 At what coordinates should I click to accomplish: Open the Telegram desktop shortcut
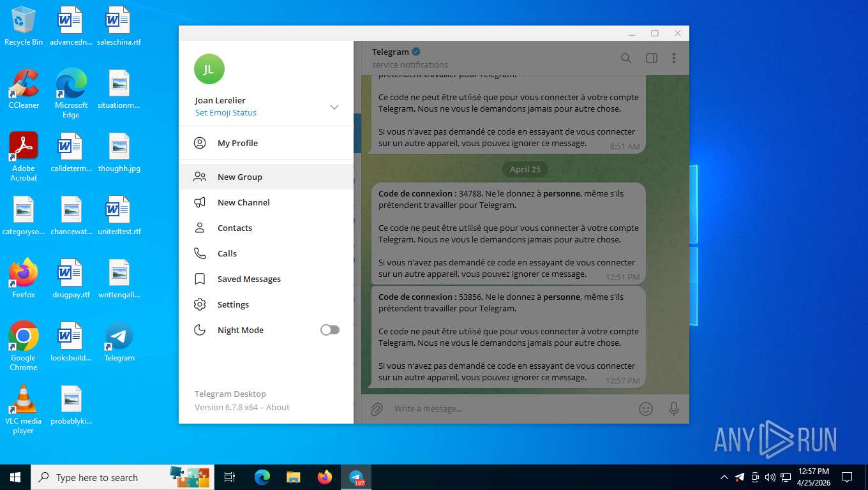[119, 343]
